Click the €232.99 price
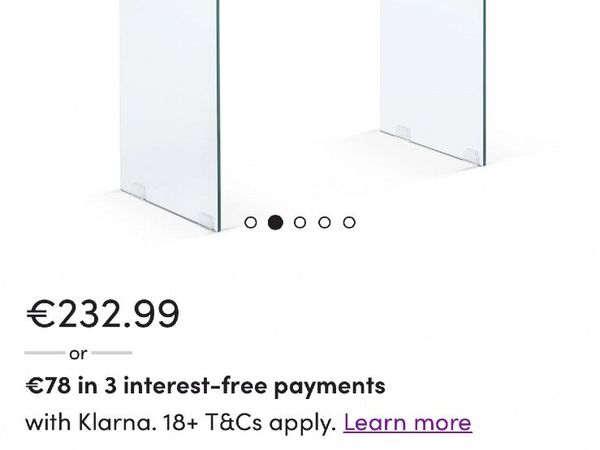The width and height of the screenshot is (600, 450). (x=102, y=314)
